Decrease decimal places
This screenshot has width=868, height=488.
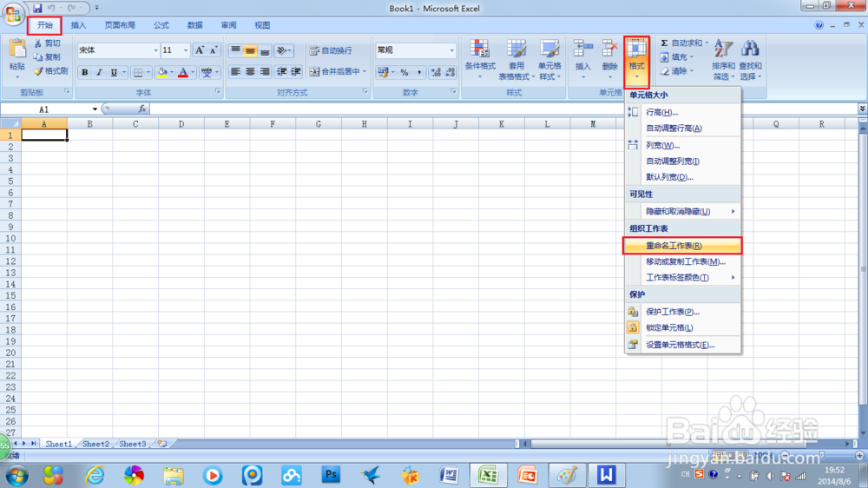(450, 72)
